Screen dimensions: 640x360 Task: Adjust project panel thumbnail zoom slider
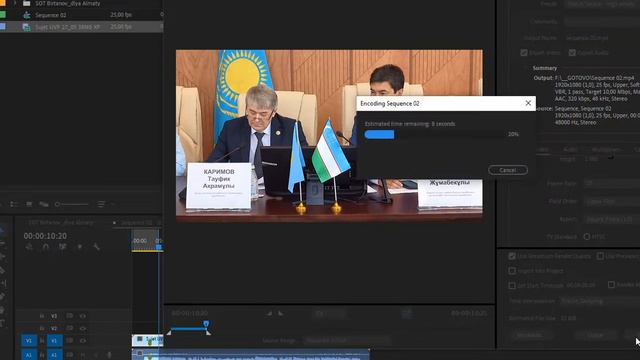[71, 204]
